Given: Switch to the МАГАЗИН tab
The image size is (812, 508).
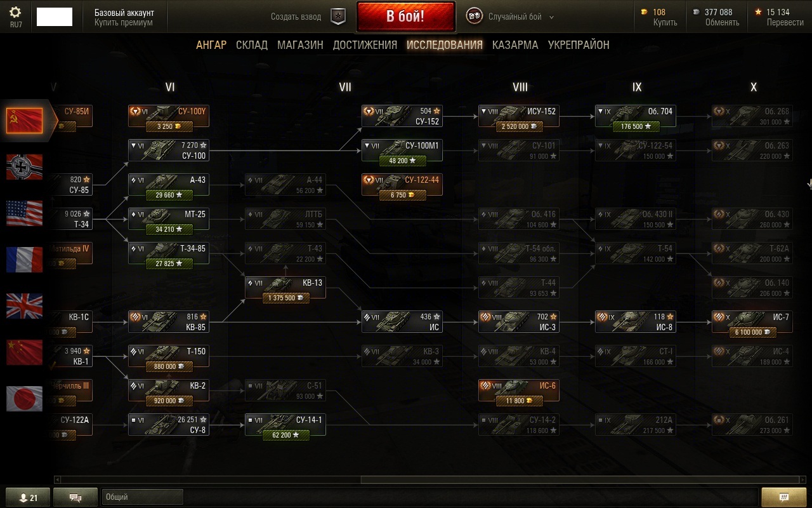Looking at the screenshot, I should [x=300, y=45].
